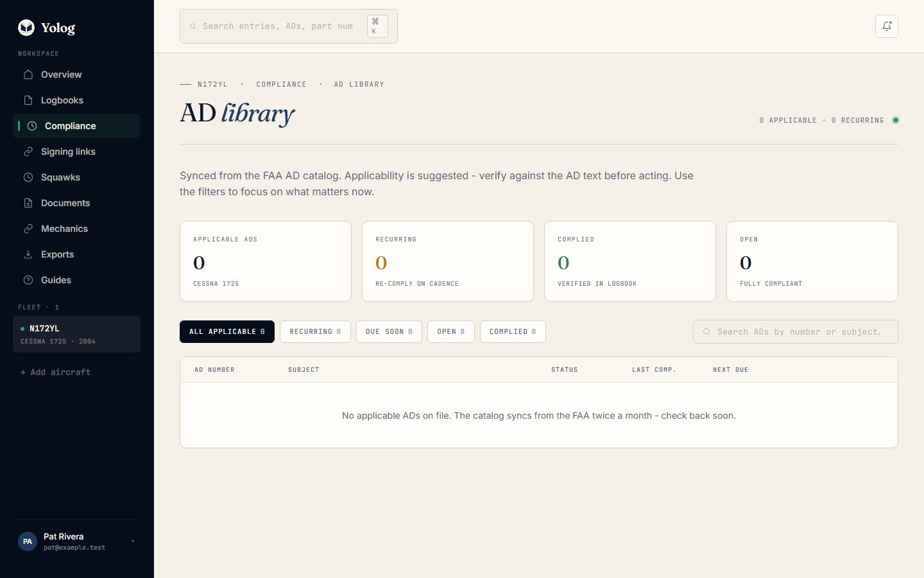Click the PA user avatar
Screen dimensions: 924x578
(28, 541)
